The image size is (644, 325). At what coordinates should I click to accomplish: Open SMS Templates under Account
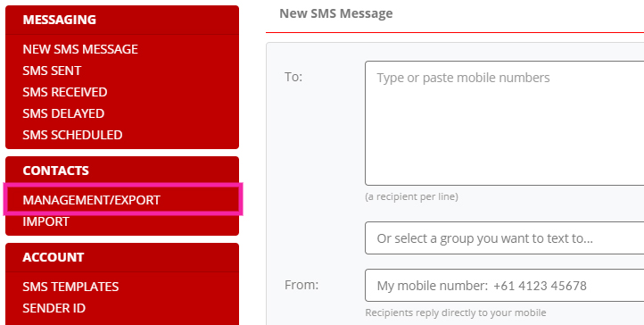click(70, 287)
